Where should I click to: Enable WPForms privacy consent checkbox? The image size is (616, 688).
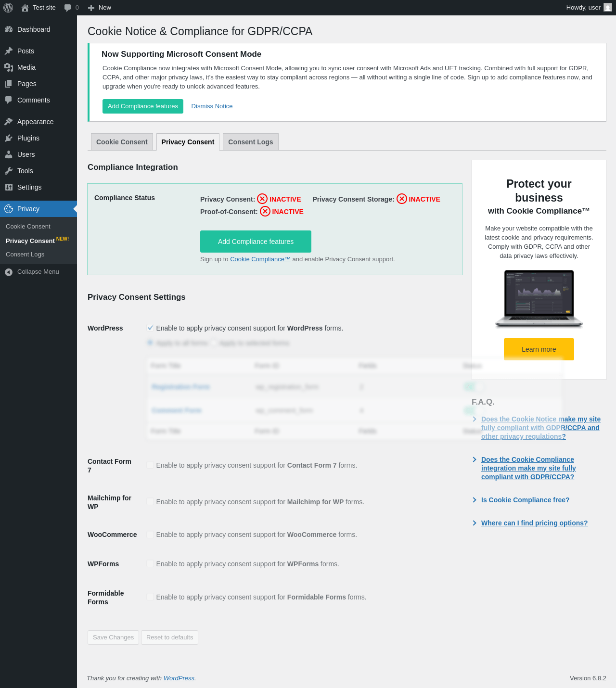pyautogui.click(x=150, y=564)
